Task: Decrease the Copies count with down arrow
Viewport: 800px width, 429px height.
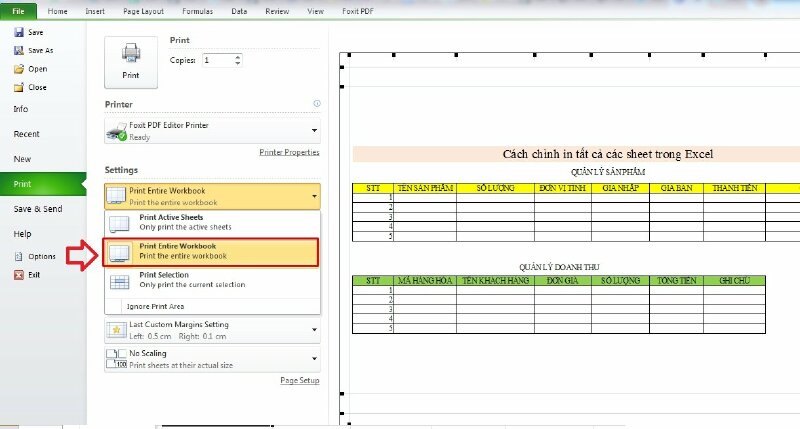Action: point(238,63)
